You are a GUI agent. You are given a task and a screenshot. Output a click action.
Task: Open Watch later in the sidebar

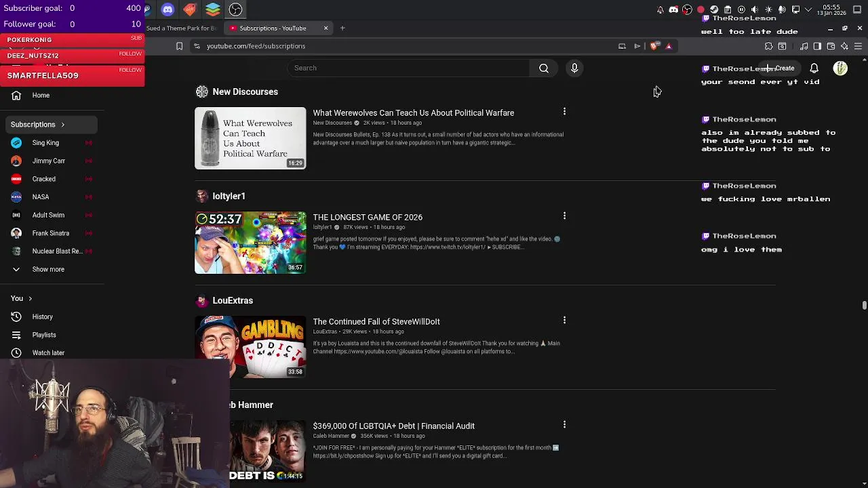(48, 352)
